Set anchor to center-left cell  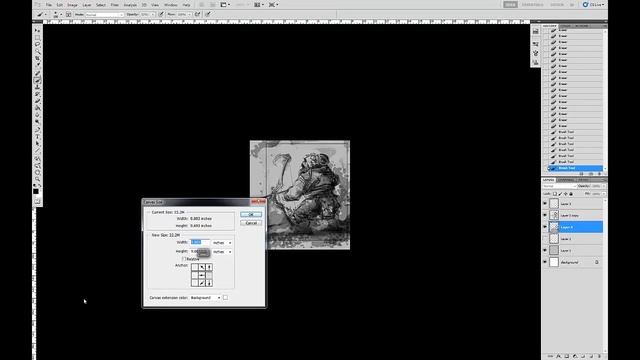[x=194, y=275]
